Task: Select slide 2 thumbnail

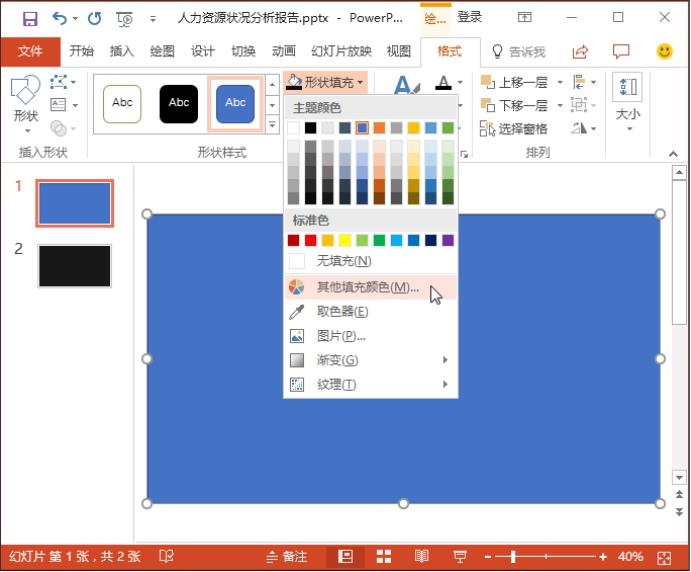Action: tap(75, 265)
